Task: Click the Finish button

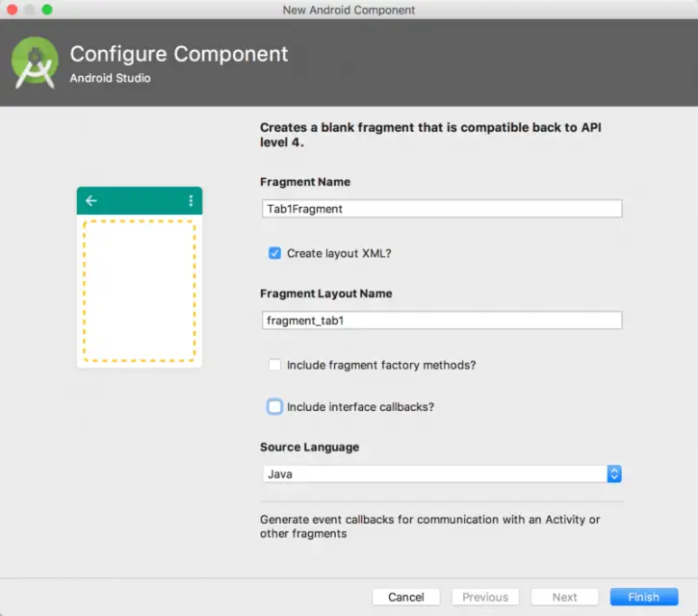Action: tap(643, 597)
